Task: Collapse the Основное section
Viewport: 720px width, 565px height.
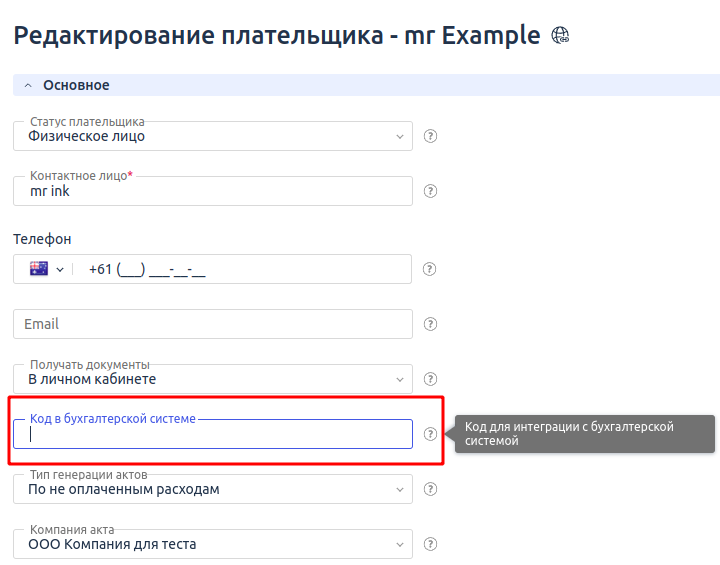Action: pos(28,86)
